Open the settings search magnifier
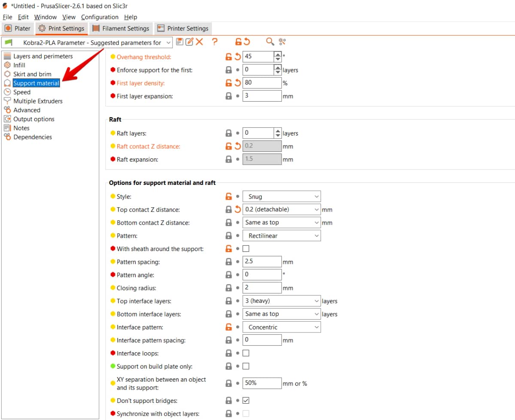 pos(270,42)
